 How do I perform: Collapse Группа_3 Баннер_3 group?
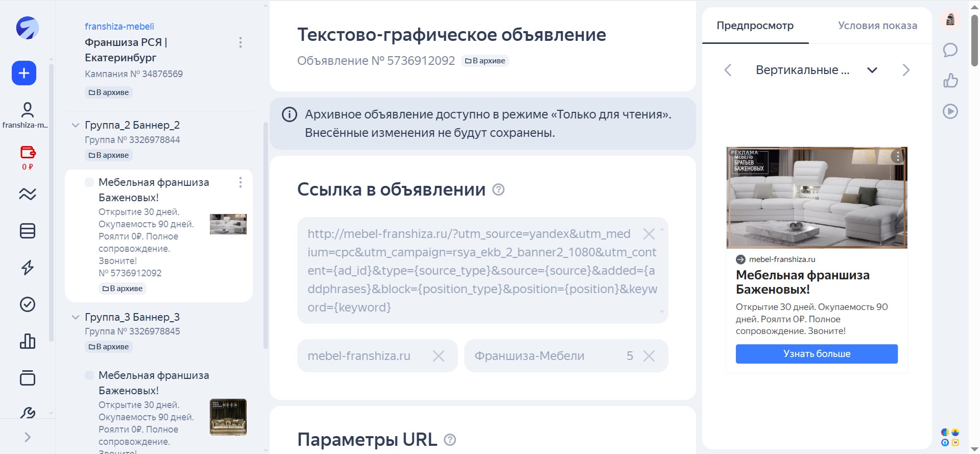pos(76,317)
